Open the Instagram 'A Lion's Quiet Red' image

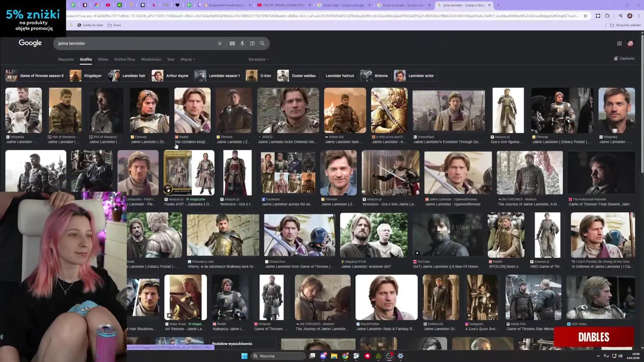(x=482, y=298)
